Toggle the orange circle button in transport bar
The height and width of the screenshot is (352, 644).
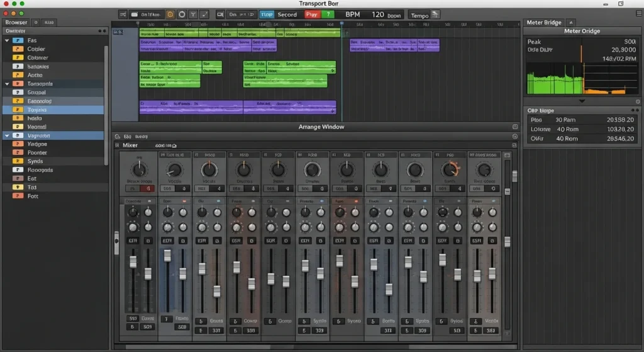170,14
